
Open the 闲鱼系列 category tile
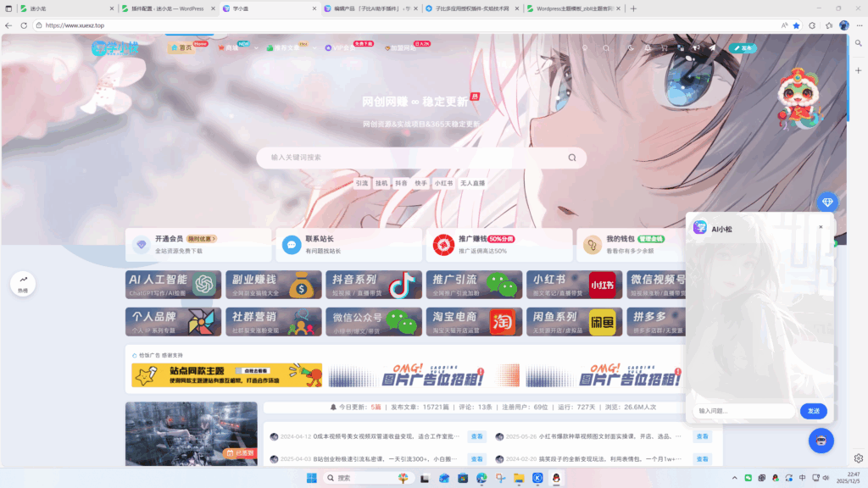click(x=570, y=321)
